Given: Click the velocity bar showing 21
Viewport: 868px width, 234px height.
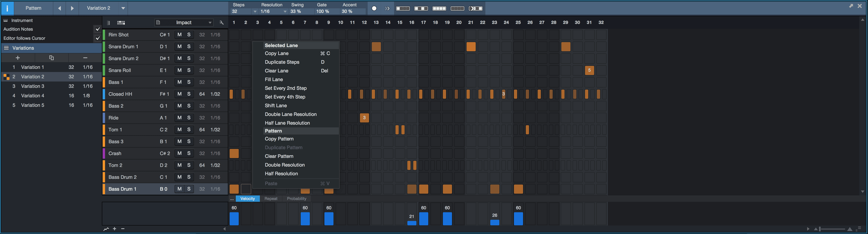Looking at the screenshot, I should pyautogui.click(x=412, y=223).
